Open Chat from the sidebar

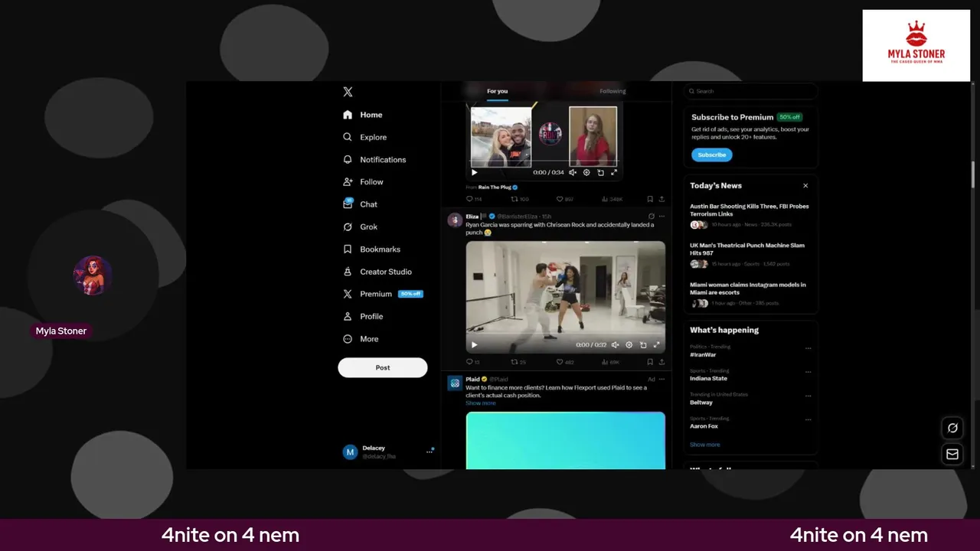pos(361,204)
